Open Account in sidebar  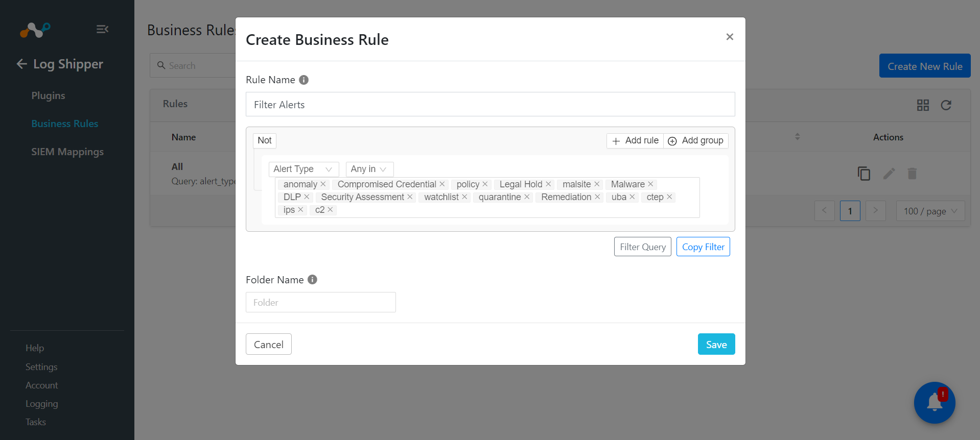(42, 385)
